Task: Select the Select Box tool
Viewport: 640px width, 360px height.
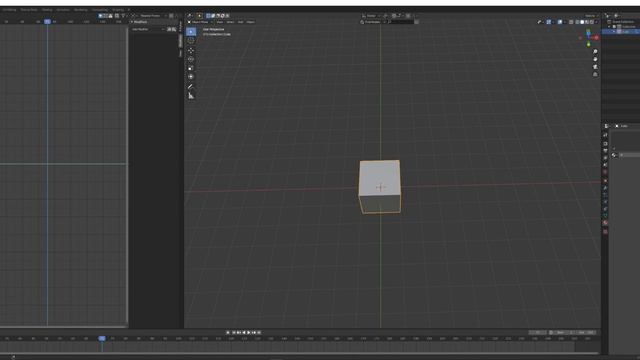Action: (191, 32)
